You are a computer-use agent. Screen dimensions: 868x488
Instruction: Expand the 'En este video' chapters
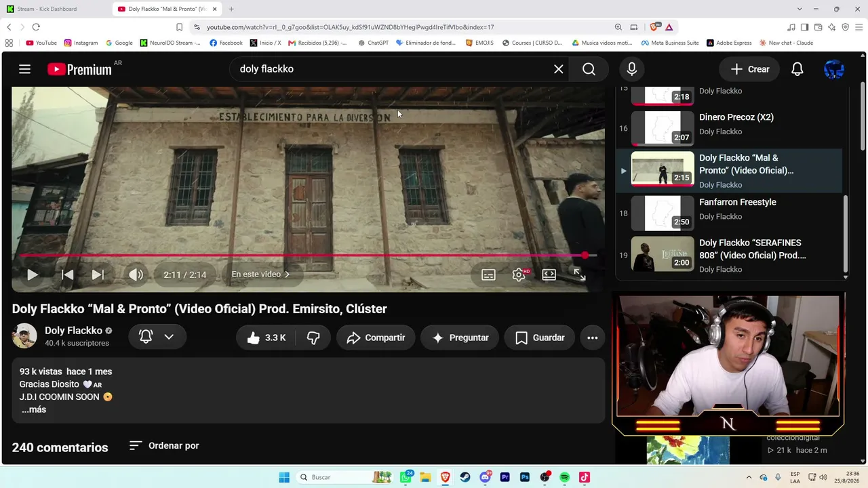tap(260, 274)
